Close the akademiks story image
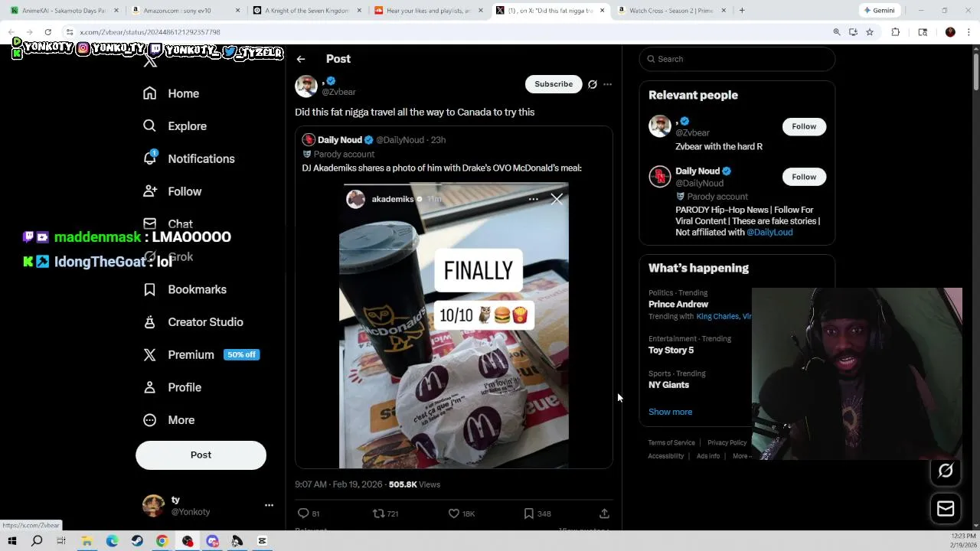This screenshot has height=551, width=980. point(557,199)
